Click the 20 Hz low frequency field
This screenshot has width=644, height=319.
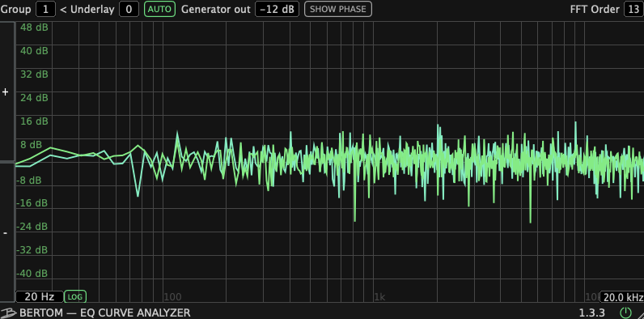tap(39, 297)
